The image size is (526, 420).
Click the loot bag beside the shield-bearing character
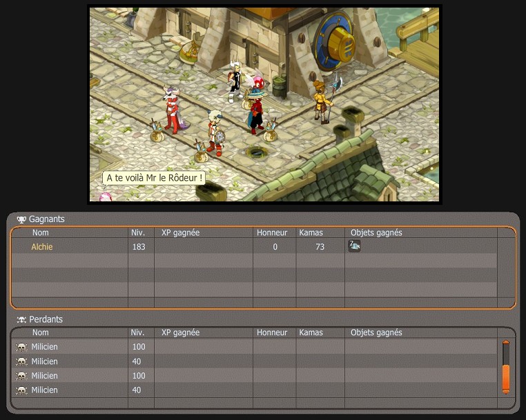click(201, 152)
